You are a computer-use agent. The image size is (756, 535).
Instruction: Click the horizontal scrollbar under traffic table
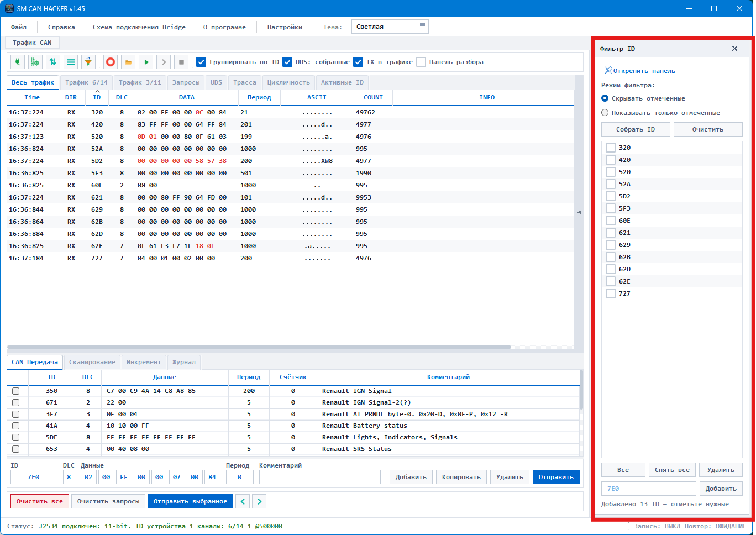tap(259, 347)
